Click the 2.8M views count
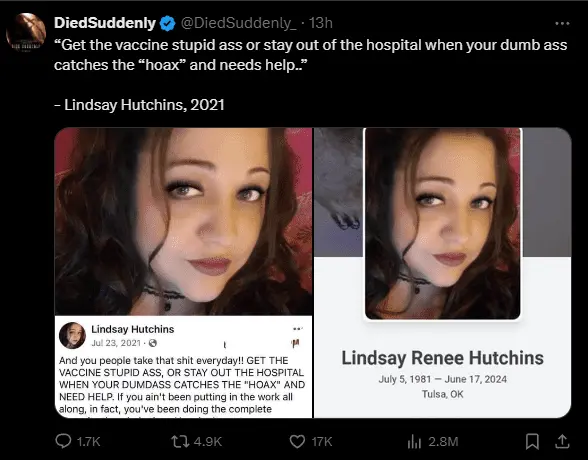 pyautogui.click(x=443, y=442)
